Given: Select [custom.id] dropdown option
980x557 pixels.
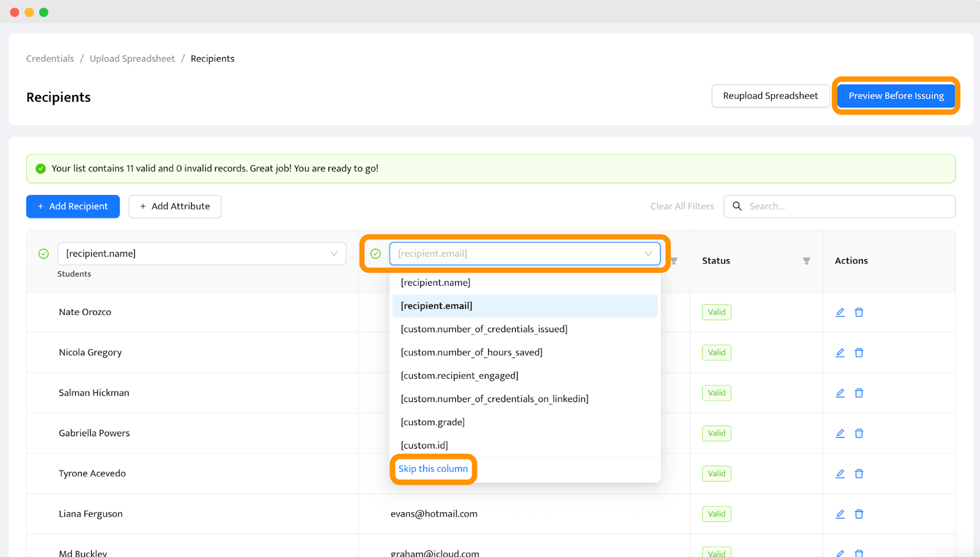Looking at the screenshot, I should click(x=424, y=445).
